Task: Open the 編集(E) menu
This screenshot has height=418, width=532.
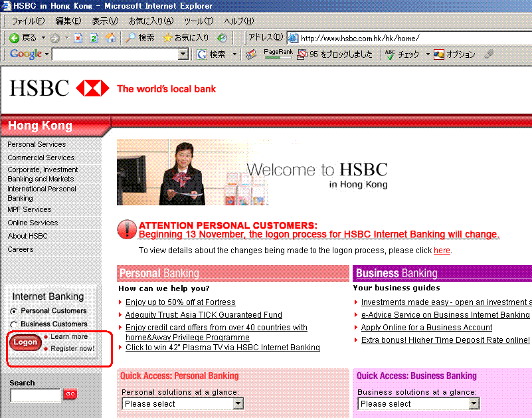Action: coord(68,21)
